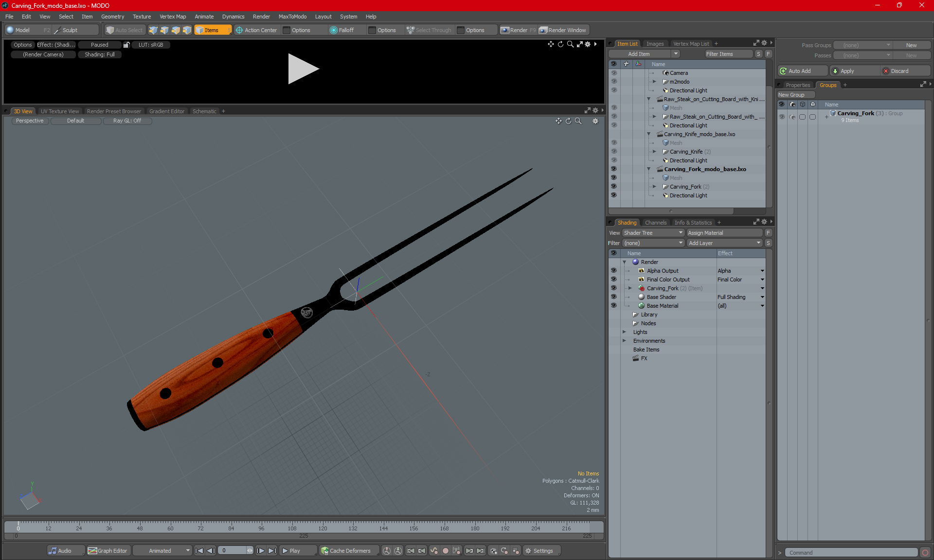Click the 3D viewport pan/move view icon
934x560 pixels.
coord(558,121)
